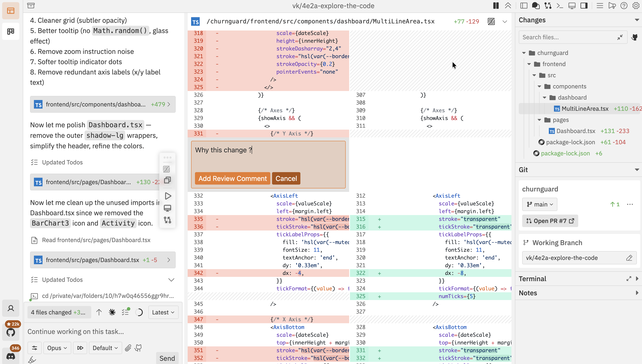
Task: Click the Add Review Comment button
Action: [x=232, y=178]
